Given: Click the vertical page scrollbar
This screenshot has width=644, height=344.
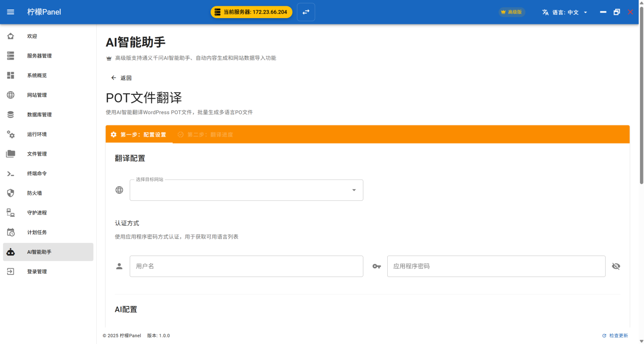Looking at the screenshot, I should pos(641,104).
